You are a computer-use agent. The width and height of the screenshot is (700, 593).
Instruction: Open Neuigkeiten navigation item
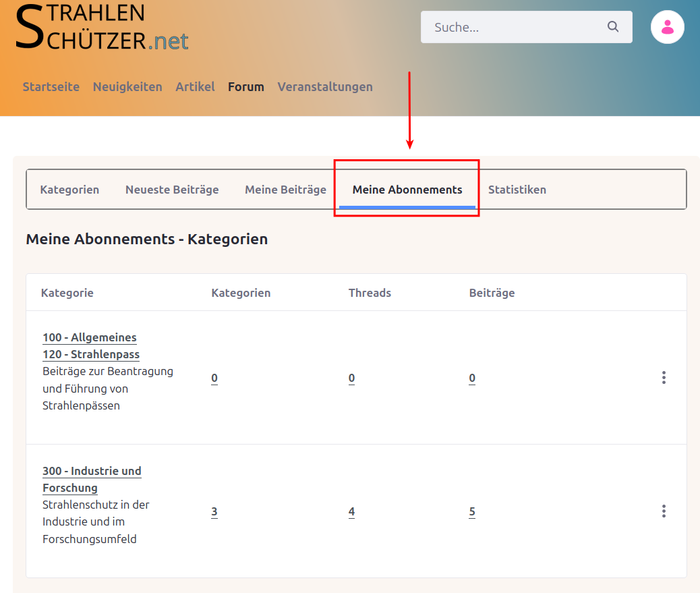coord(127,87)
